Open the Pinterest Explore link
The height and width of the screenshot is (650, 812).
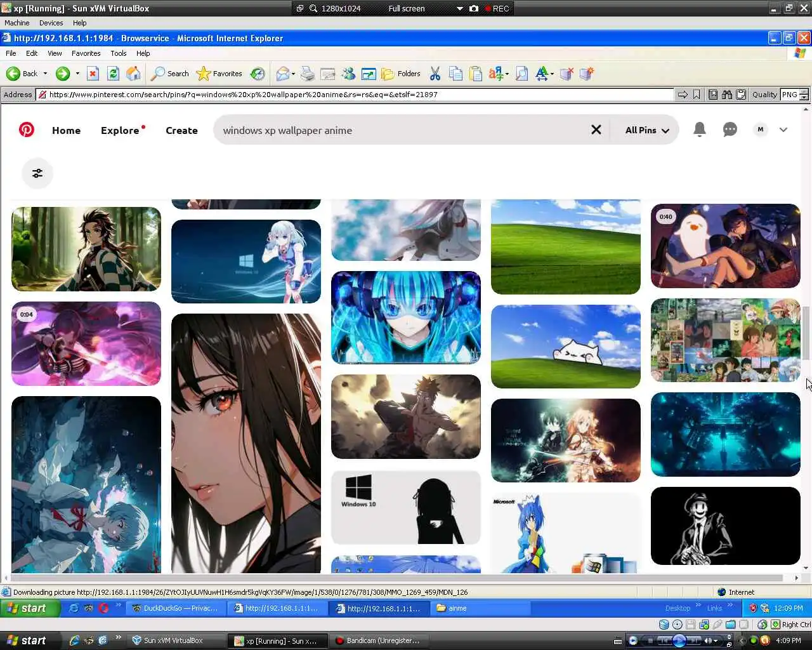[x=120, y=130]
